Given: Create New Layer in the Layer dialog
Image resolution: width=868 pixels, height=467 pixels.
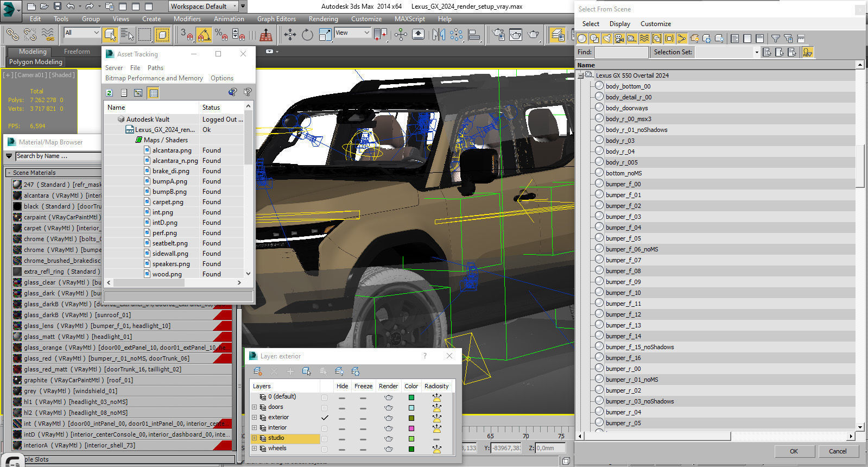Looking at the screenshot, I should 258,371.
